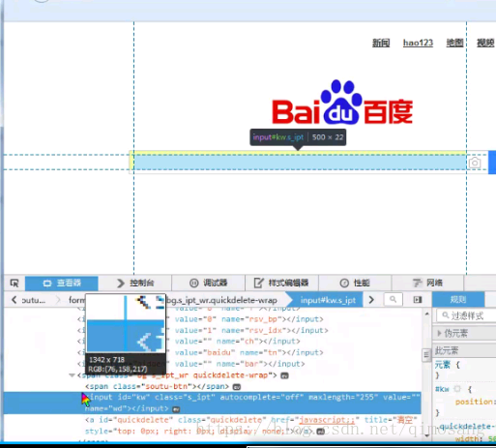Image resolution: width=496 pixels, height=448 pixels.
Task: Click the Baidu search input field
Action: click(300, 163)
